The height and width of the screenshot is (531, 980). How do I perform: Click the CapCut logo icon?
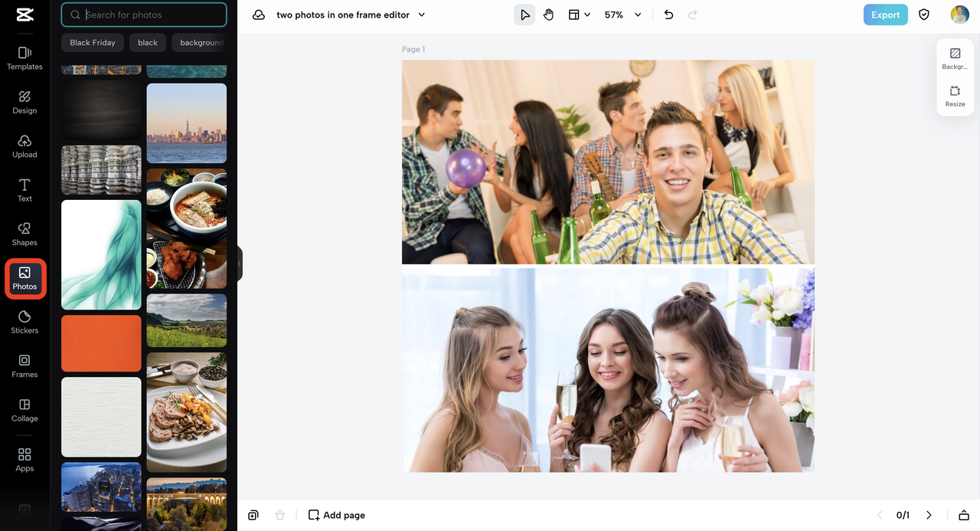[x=24, y=15]
